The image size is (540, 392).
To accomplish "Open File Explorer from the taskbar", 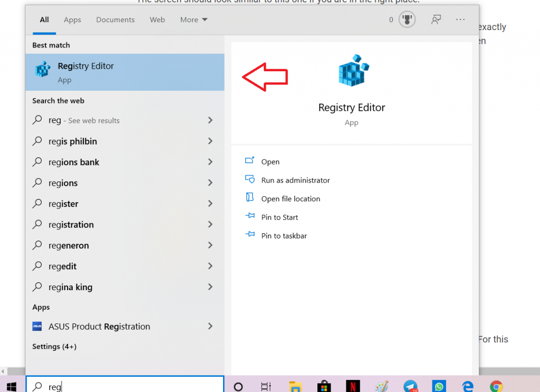I will [295, 387].
